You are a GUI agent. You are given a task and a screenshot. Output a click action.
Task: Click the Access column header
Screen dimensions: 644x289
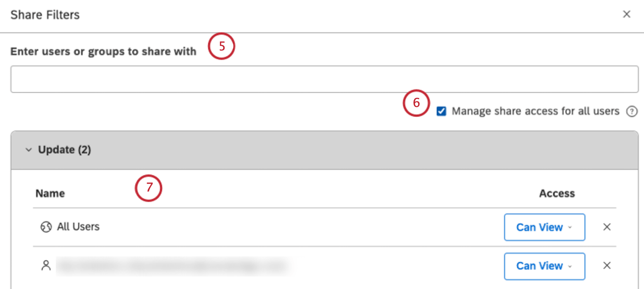(556, 193)
